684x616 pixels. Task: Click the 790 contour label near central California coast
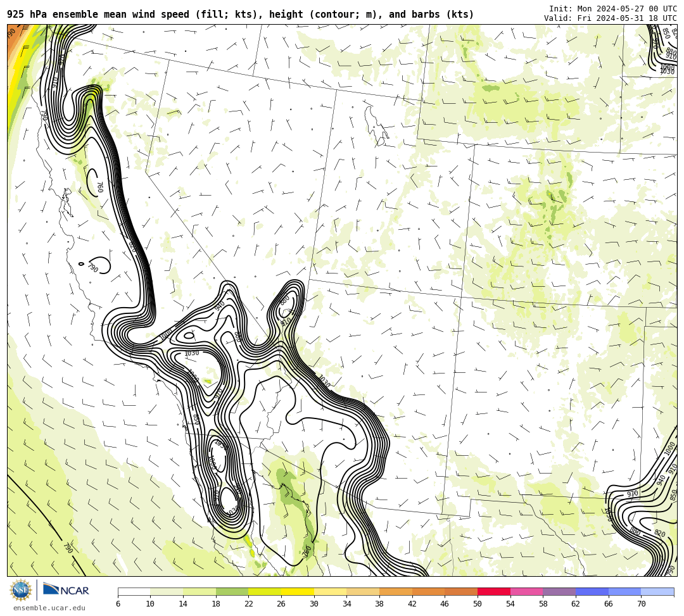coord(93,267)
